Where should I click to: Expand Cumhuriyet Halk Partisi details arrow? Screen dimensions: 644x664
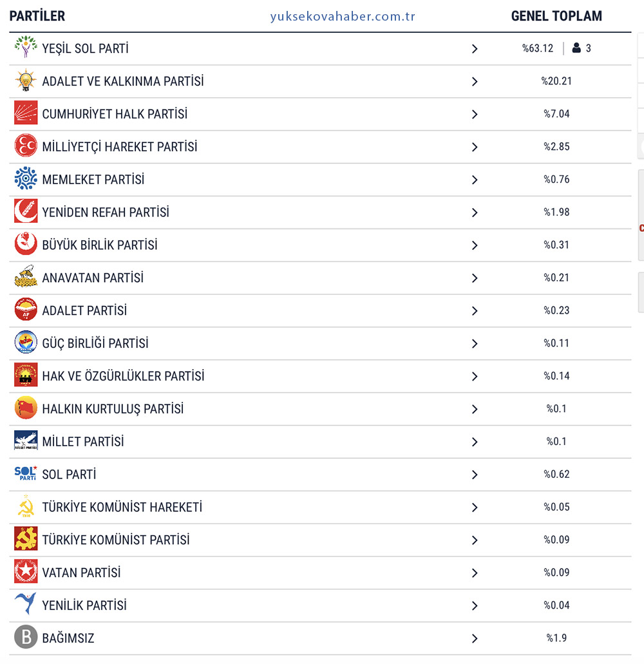coord(475,115)
